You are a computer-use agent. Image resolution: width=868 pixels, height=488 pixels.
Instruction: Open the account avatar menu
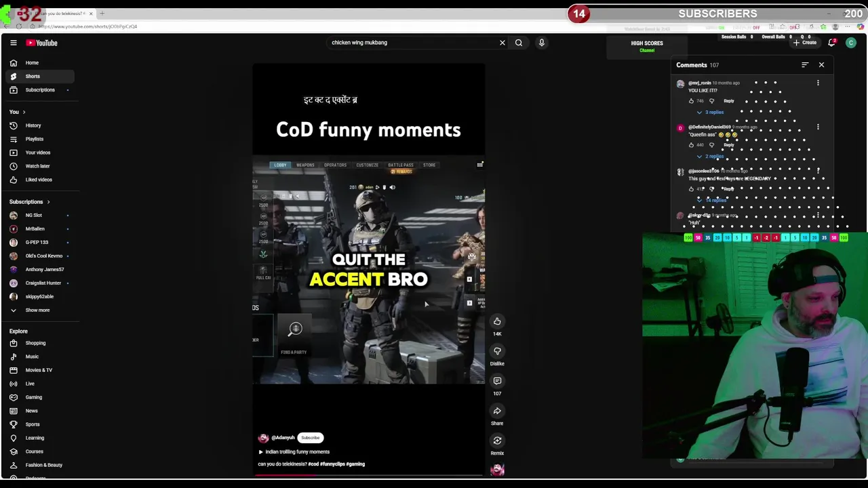(x=851, y=43)
